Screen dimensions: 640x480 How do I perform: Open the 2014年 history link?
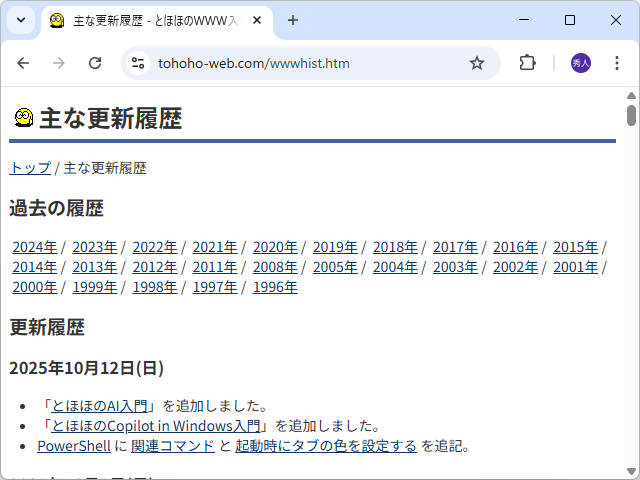(x=35, y=267)
